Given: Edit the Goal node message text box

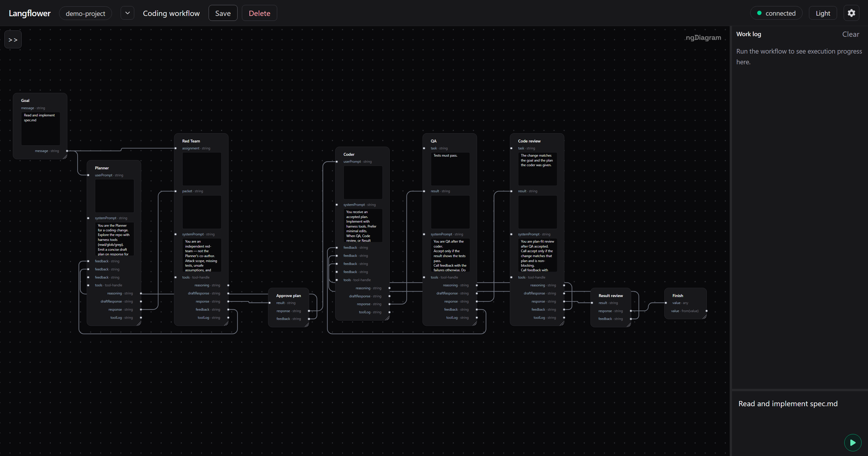Looking at the screenshot, I should (41, 129).
